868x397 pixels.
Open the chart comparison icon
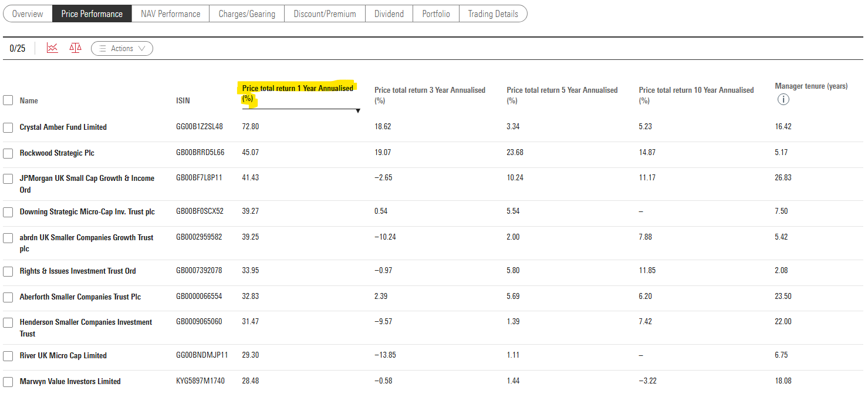pyautogui.click(x=52, y=48)
